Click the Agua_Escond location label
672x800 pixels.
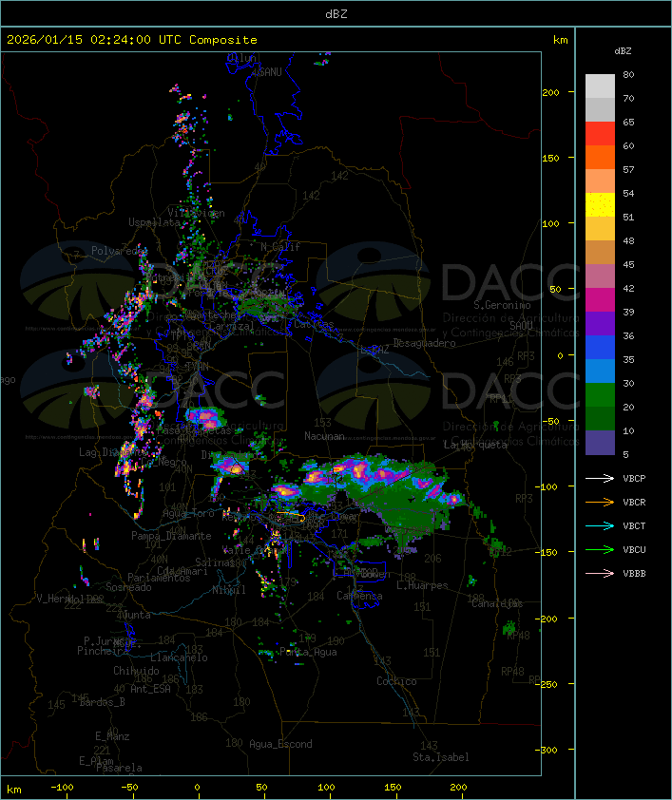[280, 744]
